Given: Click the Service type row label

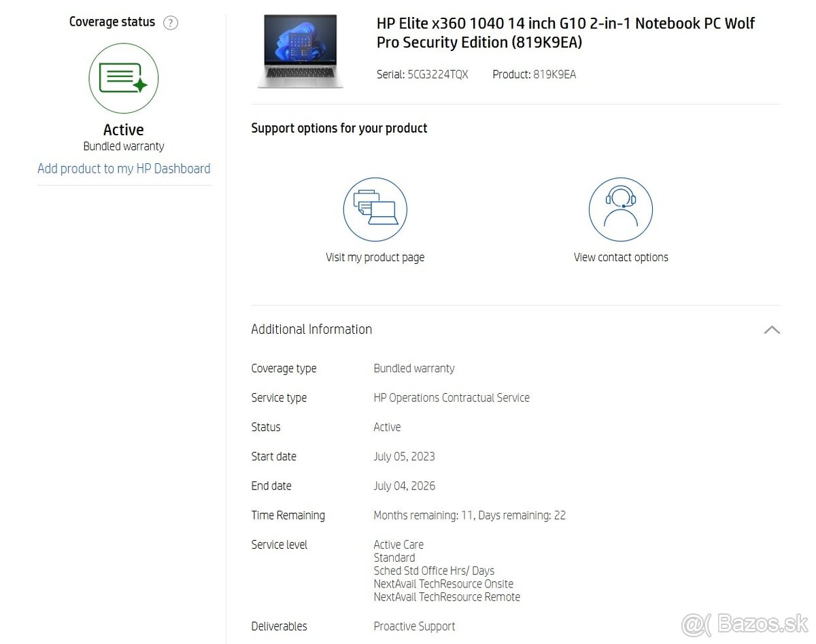Looking at the screenshot, I should coord(279,398).
